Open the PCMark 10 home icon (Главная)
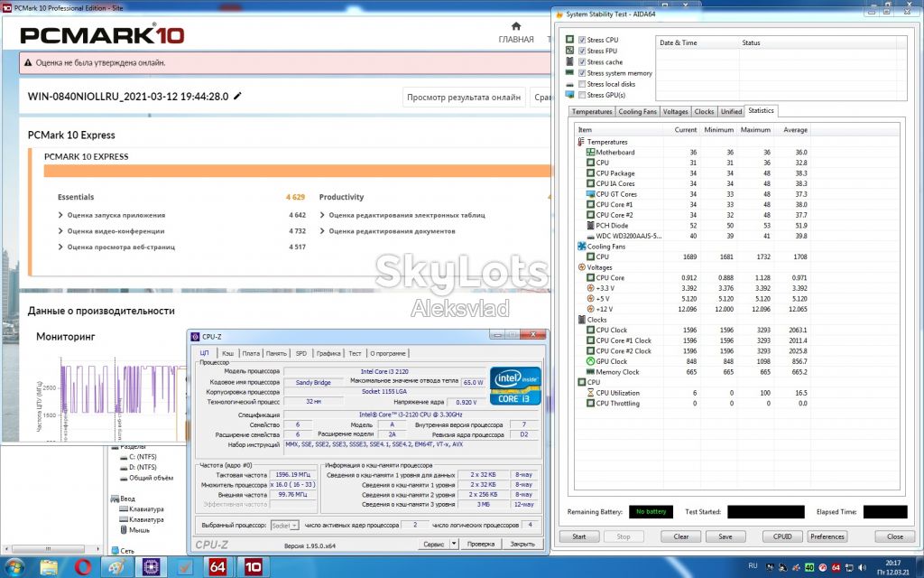This screenshot has height=578, width=924. pyautogui.click(x=516, y=26)
